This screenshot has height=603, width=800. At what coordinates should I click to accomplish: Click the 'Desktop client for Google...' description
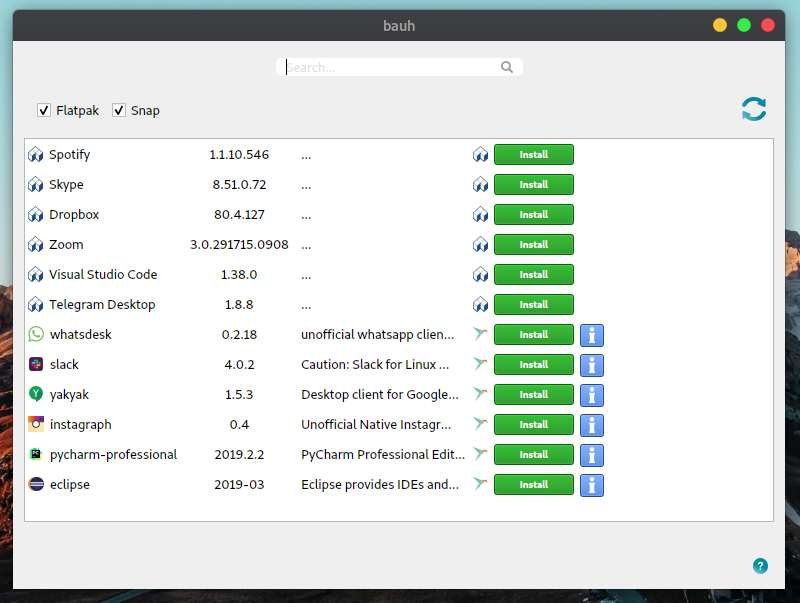pos(380,395)
